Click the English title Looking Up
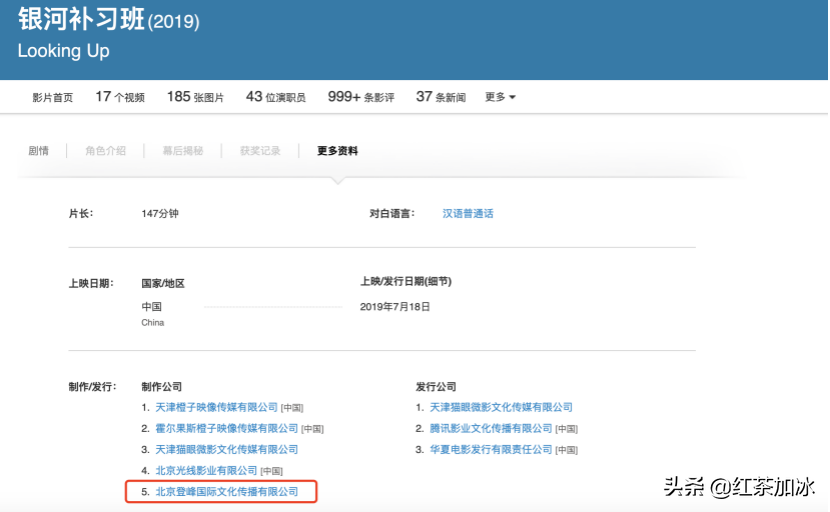The height and width of the screenshot is (512, 830). click(64, 51)
